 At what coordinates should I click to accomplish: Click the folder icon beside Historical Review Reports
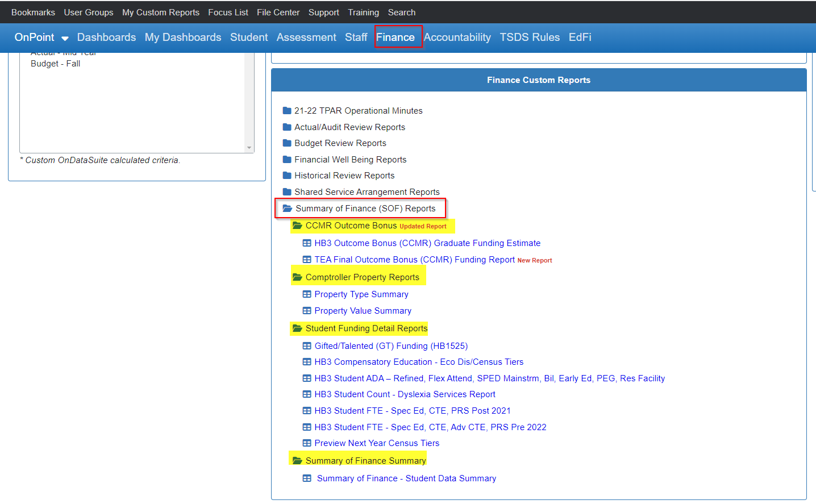[x=287, y=175]
